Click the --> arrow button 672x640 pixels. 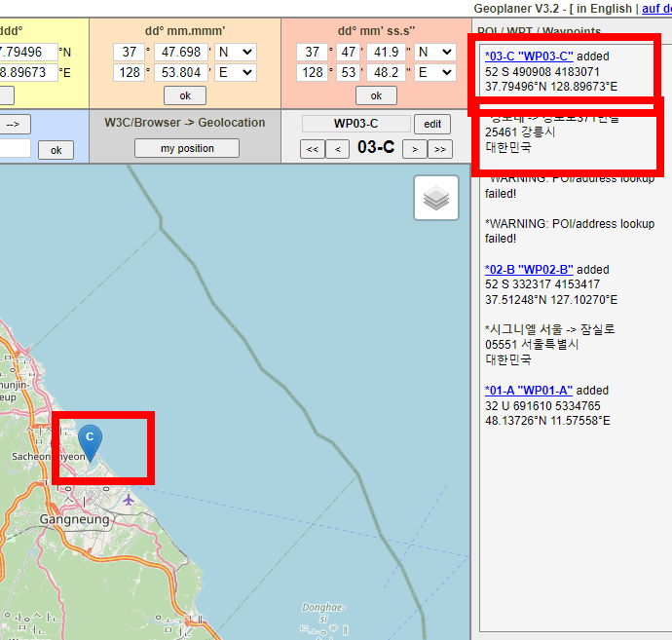click(14, 125)
